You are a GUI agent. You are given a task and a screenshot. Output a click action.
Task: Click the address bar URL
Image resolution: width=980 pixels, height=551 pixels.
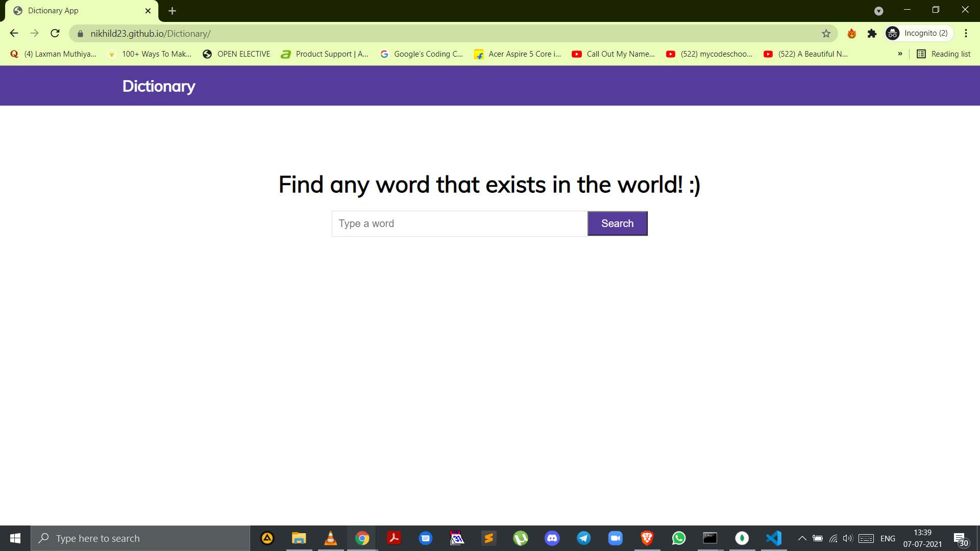coord(151,34)
